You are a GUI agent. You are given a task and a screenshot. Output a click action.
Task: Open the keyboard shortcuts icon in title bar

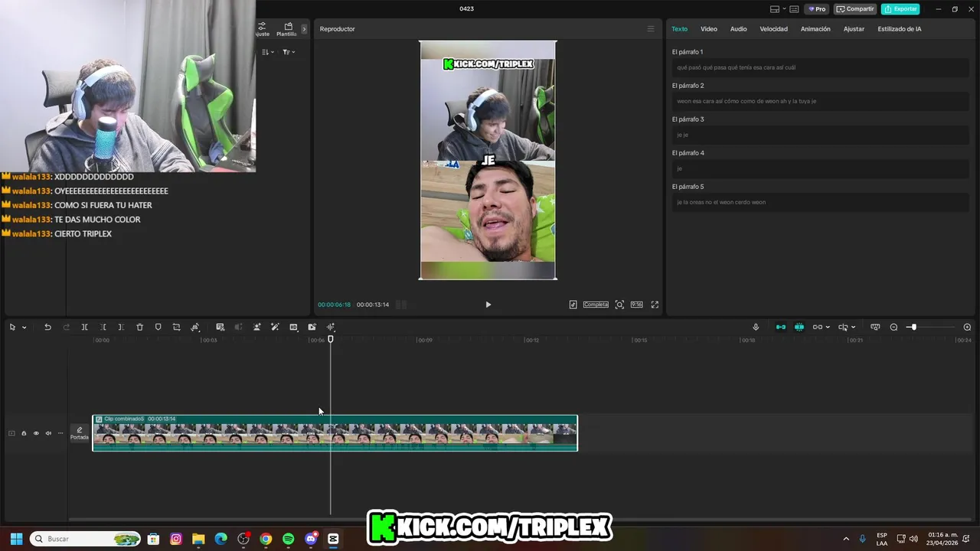coord(794,9)
